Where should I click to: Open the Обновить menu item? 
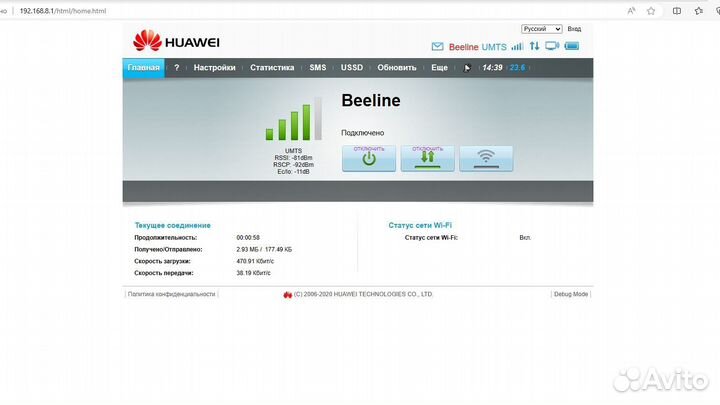tap(397, 68)
